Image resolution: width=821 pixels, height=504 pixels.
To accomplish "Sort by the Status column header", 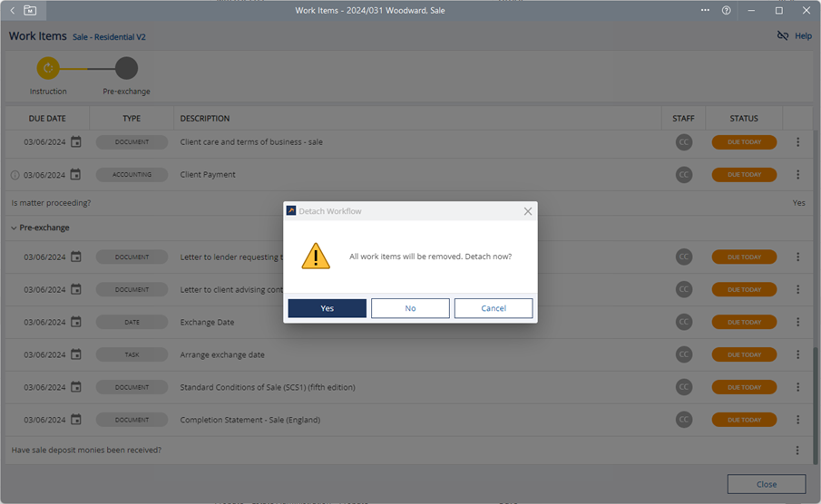I will (743, 119).
